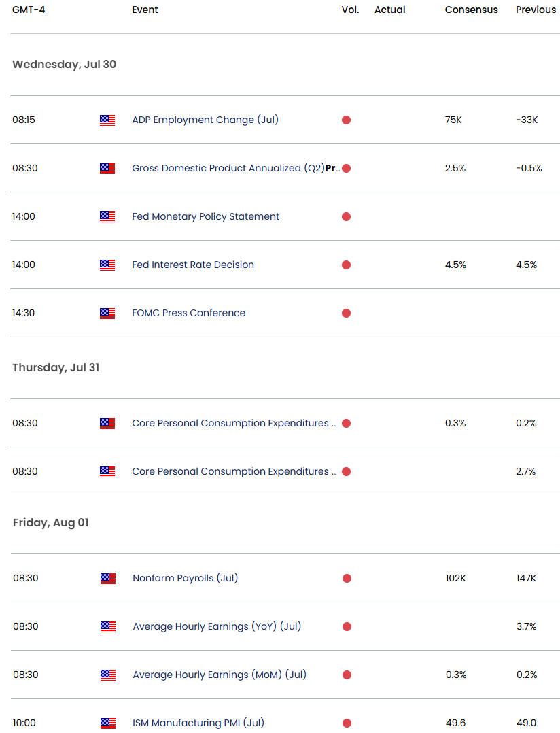This screenshot has width=560, height=733.
Task: Open the Average Hourly Earnings (MoM) (Jul) event
Action: pos(220,675)
